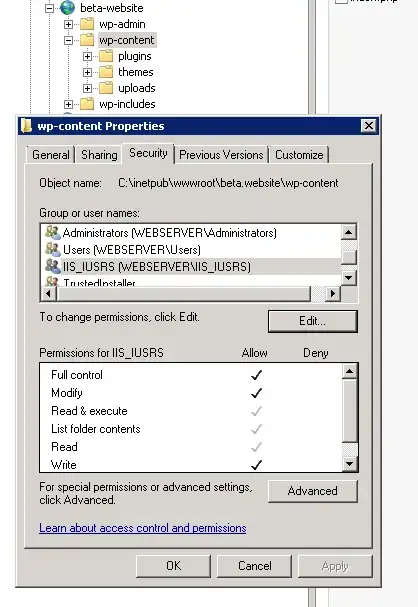
Task: Select beta-website in the tree
Action: 111,8
